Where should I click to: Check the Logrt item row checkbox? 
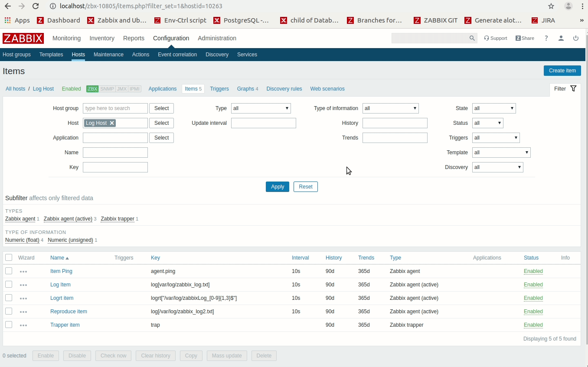(9, 298)
